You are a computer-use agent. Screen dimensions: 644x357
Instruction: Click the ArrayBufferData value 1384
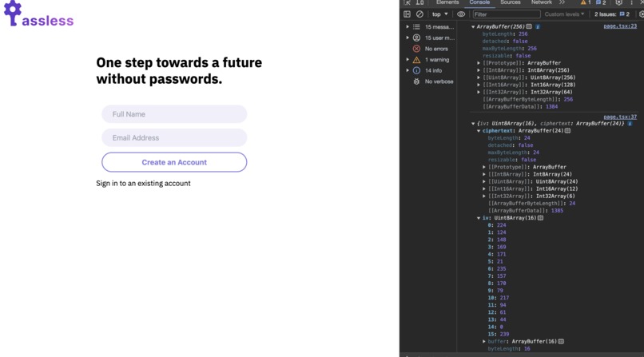(551, 107)
